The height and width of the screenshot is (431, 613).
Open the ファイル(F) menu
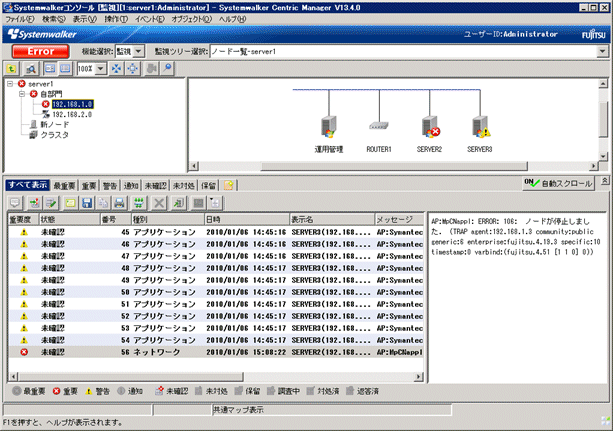point(20,19)
